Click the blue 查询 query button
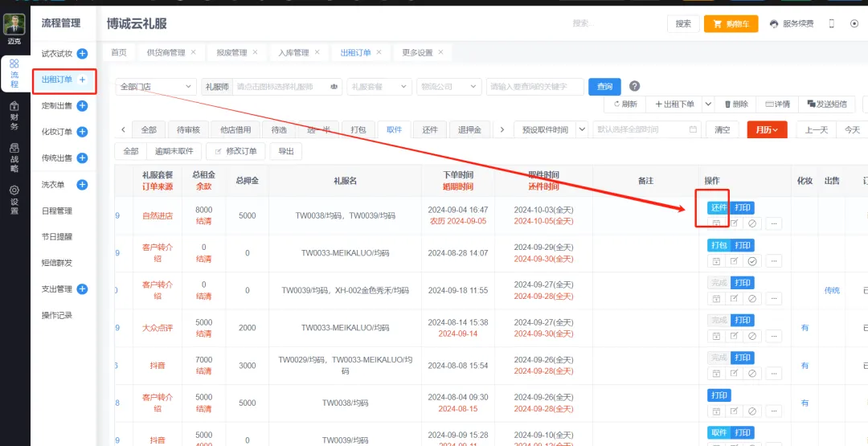Screen dimensions: 868x446 (x=605, y=87)
